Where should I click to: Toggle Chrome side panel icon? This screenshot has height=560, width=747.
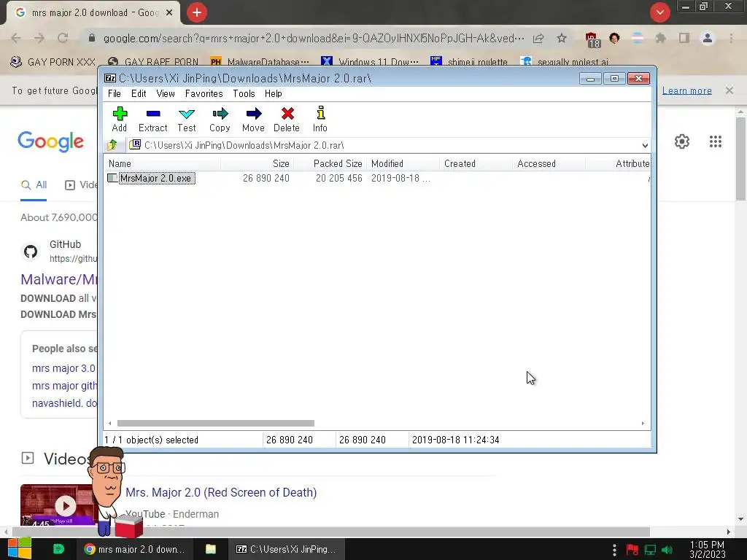[x=684, y=38]
